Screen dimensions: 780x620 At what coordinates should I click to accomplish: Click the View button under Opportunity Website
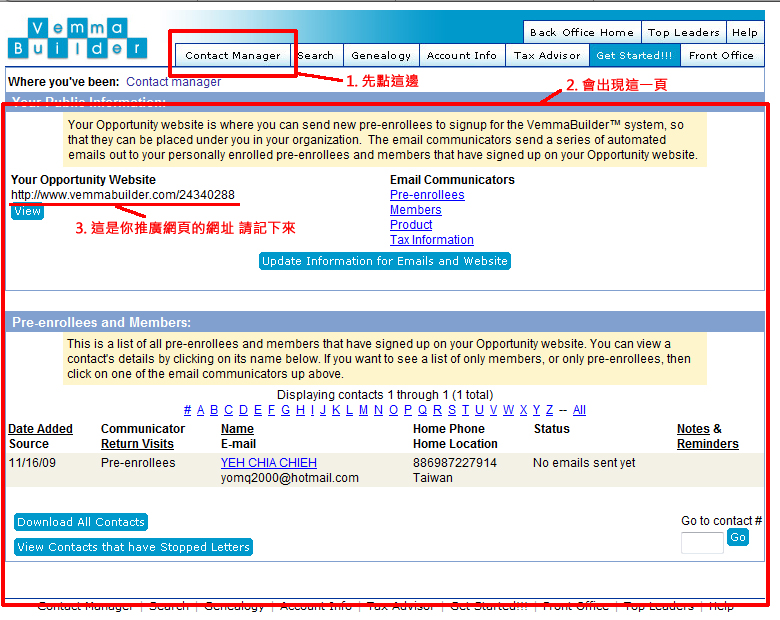pos(27,211)
